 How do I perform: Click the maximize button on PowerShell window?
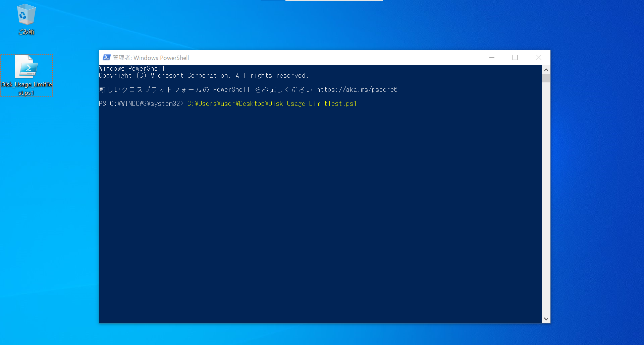pos(515,57)
